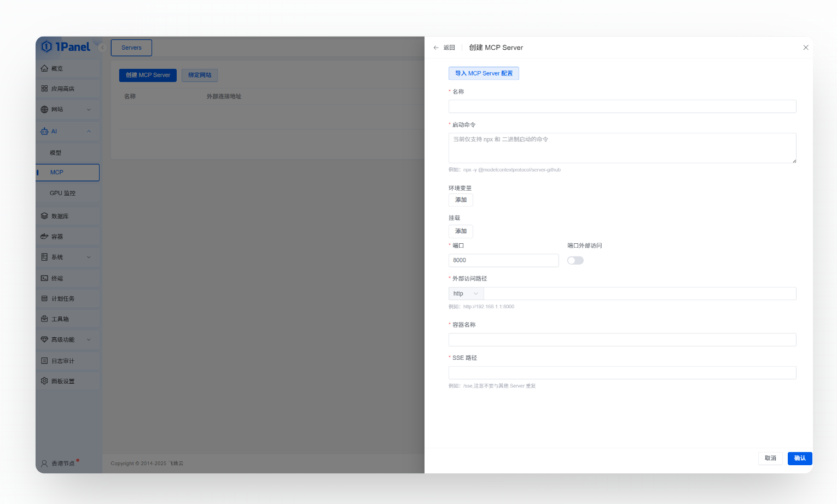The height and width of the screenshot is (504, 837).
Task: Collapse sidebar with the chevron icon
Action: [102, 48]
